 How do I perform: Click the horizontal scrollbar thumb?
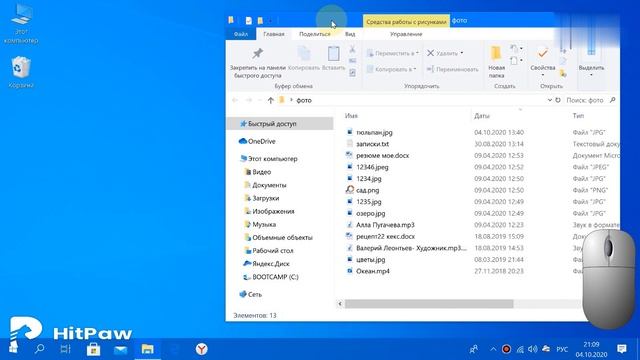(x=429, y=304)
